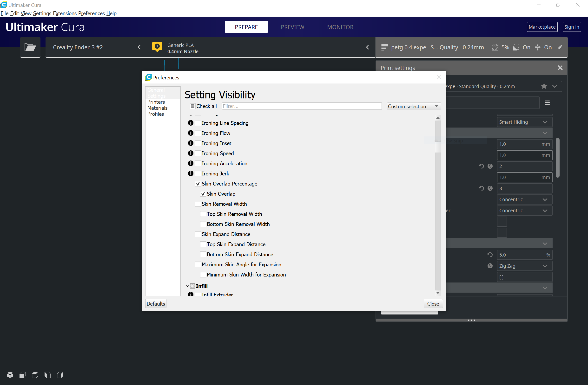Click the Defaults button
Image resolution: width=588 pixels, height=385 pixels.
point(156,304)
